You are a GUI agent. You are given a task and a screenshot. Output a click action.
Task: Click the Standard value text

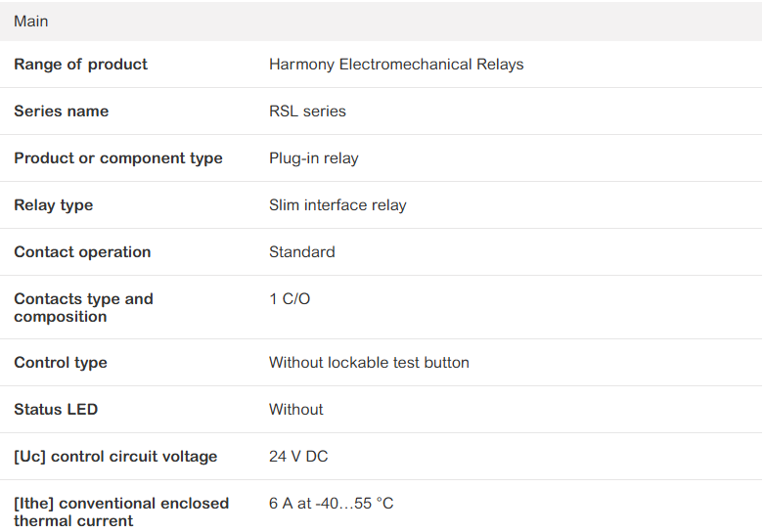(302, 252)
